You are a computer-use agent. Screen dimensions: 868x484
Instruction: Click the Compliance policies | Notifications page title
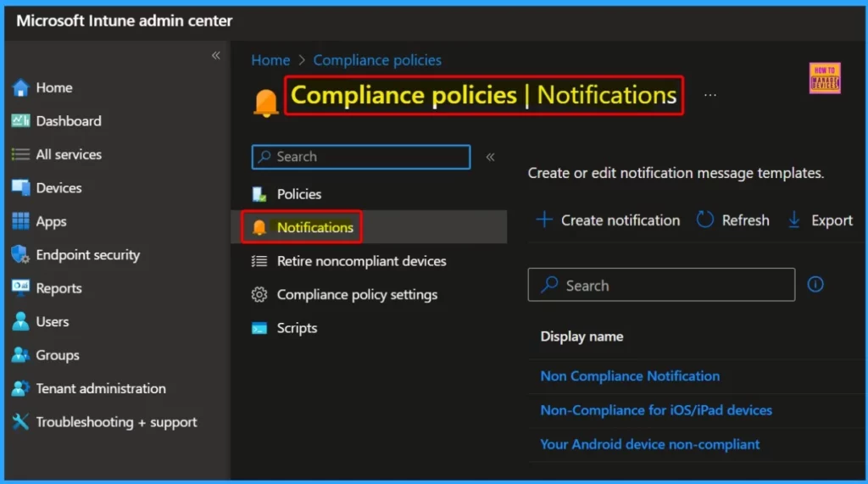pos(484,95)
